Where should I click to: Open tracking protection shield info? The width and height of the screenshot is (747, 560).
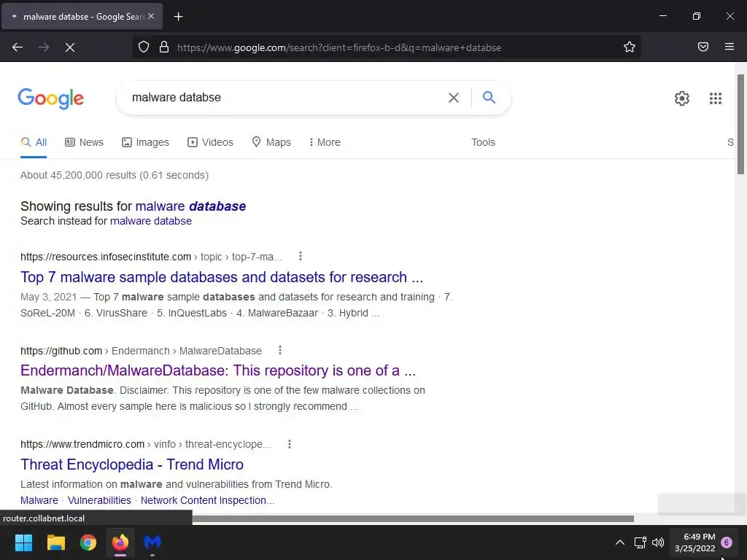tap(144, 47)
